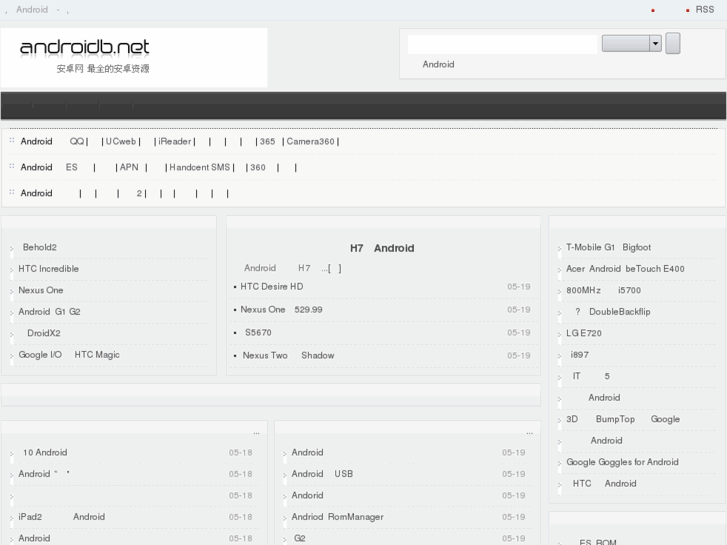Click the 360 tools link
The width and height of the screenshot is (727, 545).
click(258, 167)
